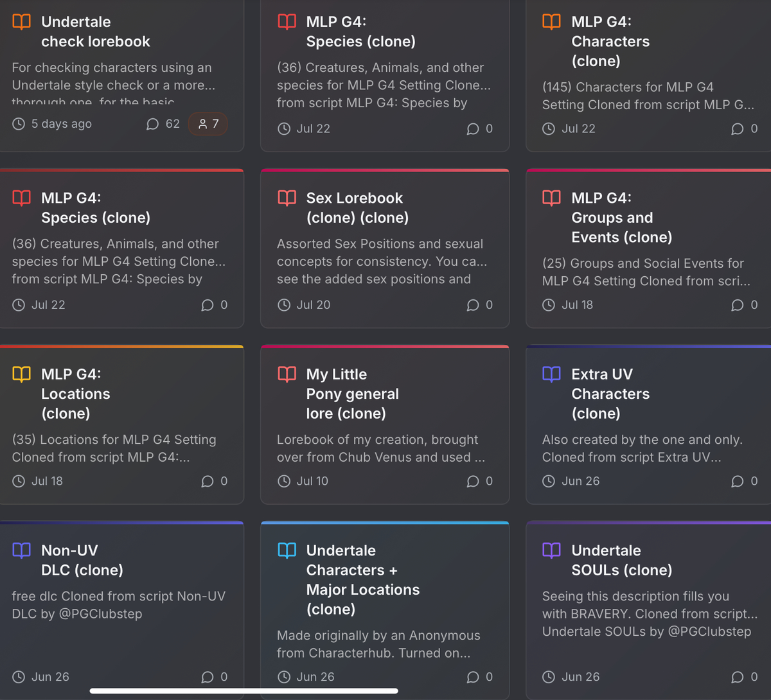Open MLP G4: Groups and Events (clone) title
Viewport: 771px width, 700px height.
pyautogui.click(x=621, y=217)
